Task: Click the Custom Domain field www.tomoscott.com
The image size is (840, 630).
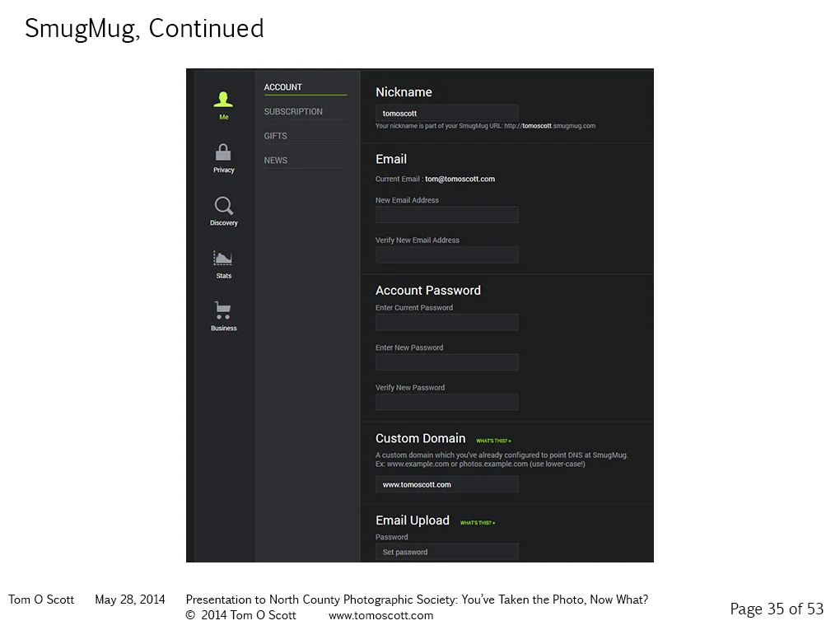Action: point(447,484)
